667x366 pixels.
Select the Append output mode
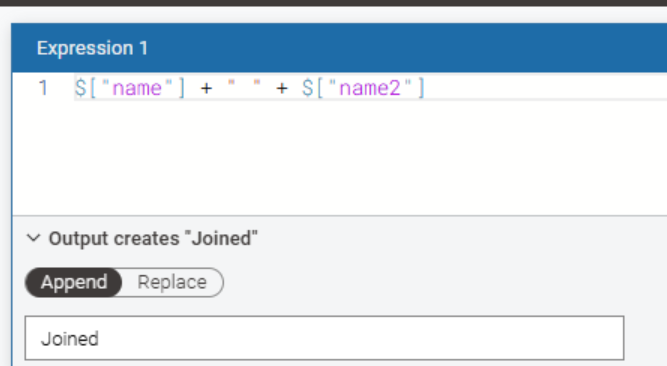pos(74,282)
